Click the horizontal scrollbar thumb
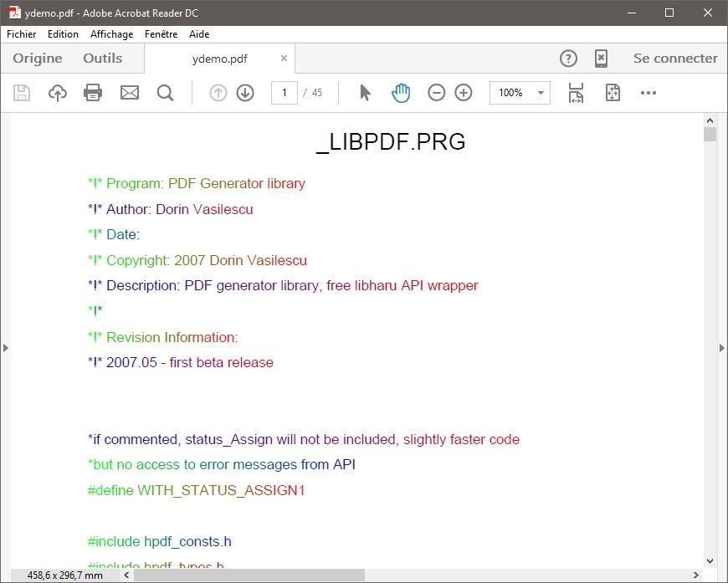728x583 pixels. pos(249,575)
